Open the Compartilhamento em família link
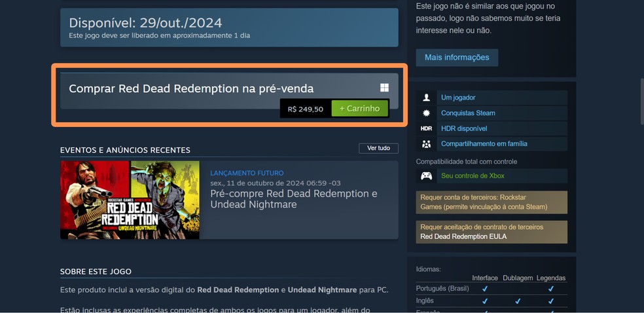 [x=484, y=144]
